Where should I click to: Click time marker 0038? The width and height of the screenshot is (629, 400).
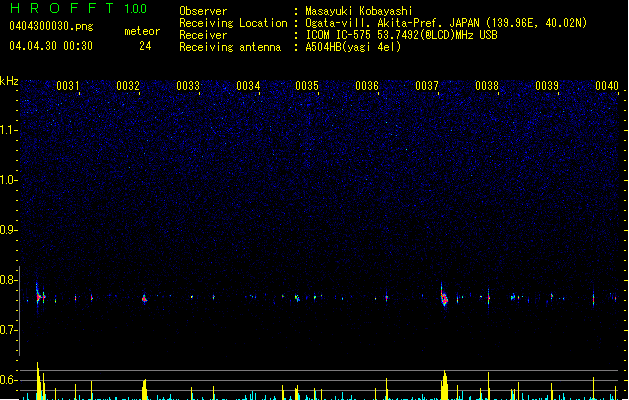tap(487, 85)
